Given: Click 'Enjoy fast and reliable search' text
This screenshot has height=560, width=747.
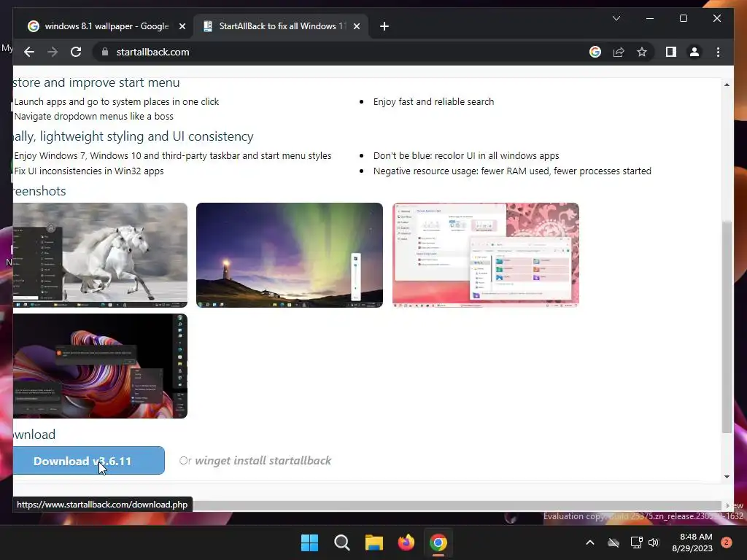Looking at the screenshot, I should tap(433, 101).
